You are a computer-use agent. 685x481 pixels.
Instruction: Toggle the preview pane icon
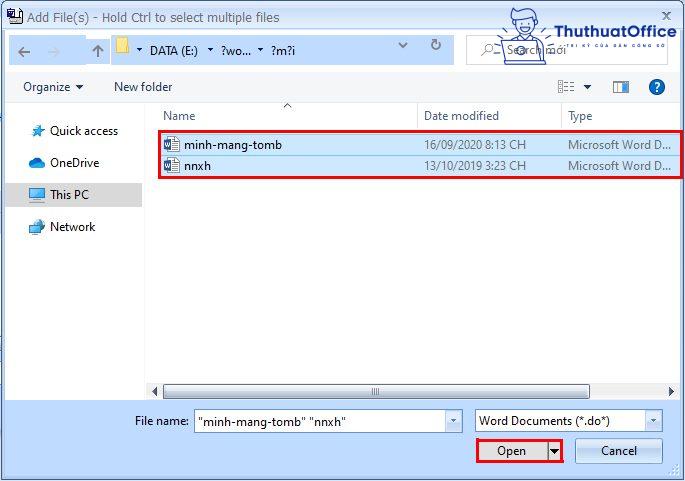pyautogui.click(x=620, y=87)
